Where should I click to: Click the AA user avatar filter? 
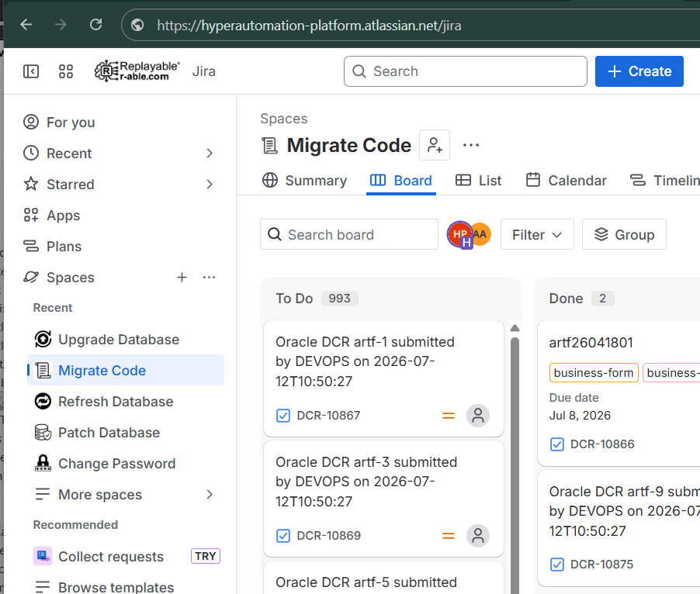(x=482, y=234)
